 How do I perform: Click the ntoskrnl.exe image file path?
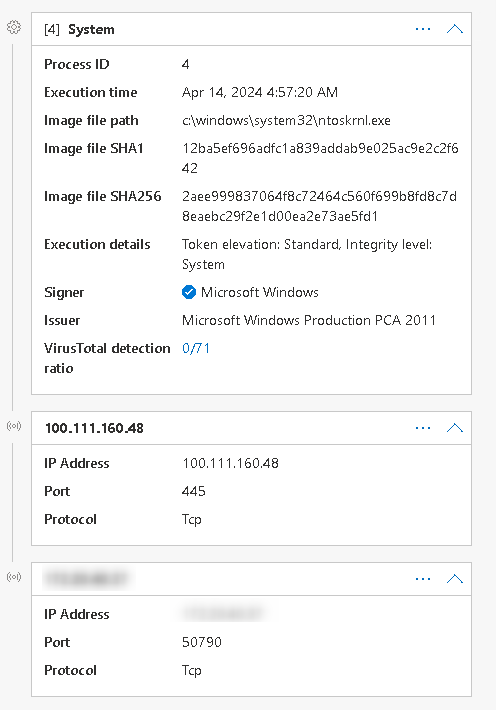(x=286, y=120)
